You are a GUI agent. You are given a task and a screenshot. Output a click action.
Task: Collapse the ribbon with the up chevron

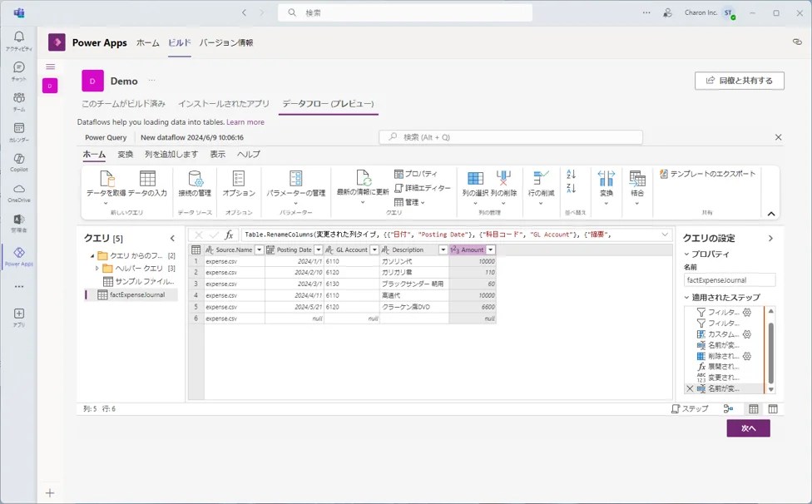(x=771, y=214)
